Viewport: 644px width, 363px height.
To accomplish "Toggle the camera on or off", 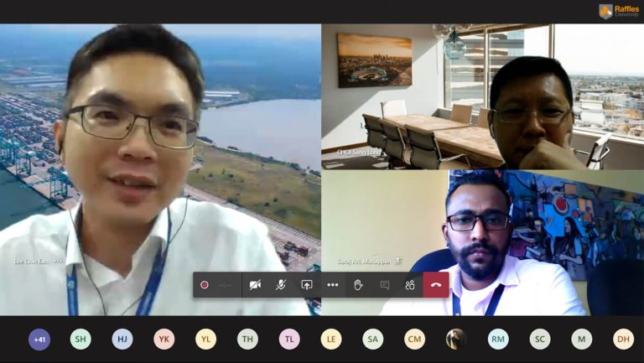I will click(255, 285).
